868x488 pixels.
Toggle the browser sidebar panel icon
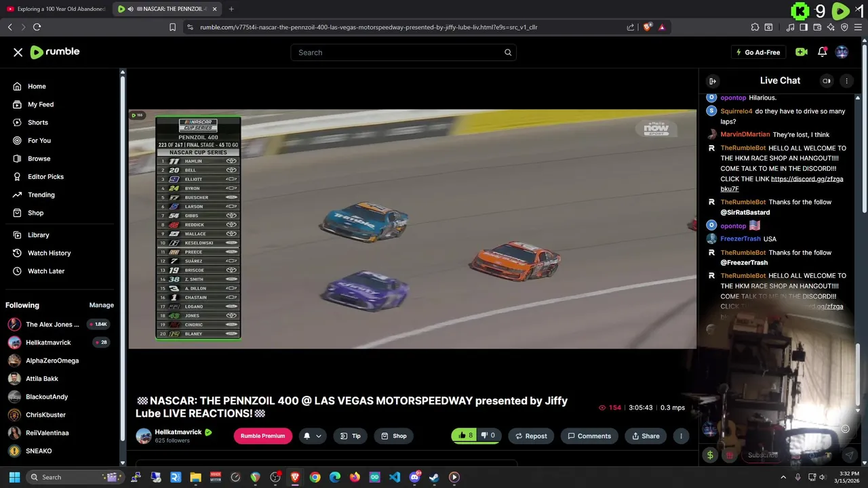pyautogui.click(x=804, y=27)
